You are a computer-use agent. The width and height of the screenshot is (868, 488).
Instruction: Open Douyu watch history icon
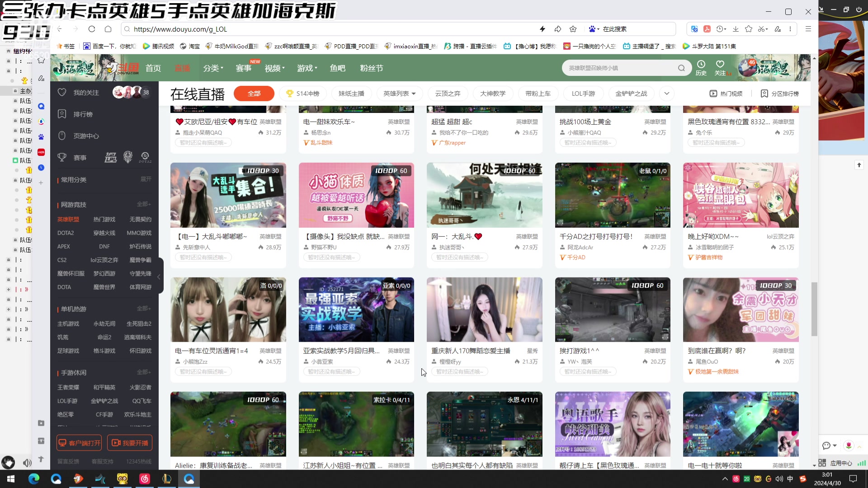click(701, 64)
